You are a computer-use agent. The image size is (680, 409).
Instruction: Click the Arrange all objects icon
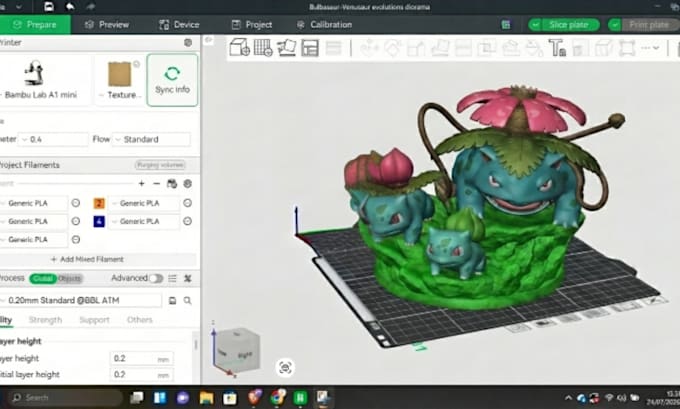tap(310, 48)
